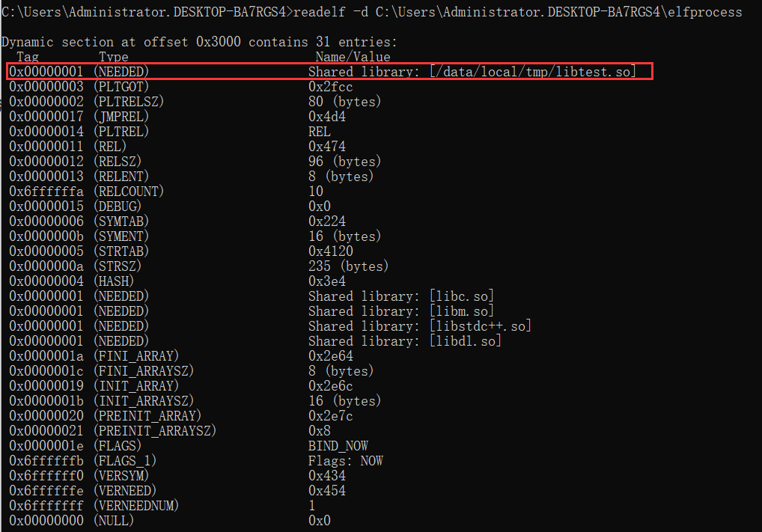Click the [libm.so] shared library entry
The image size is (762, 532).
[462, 311]
